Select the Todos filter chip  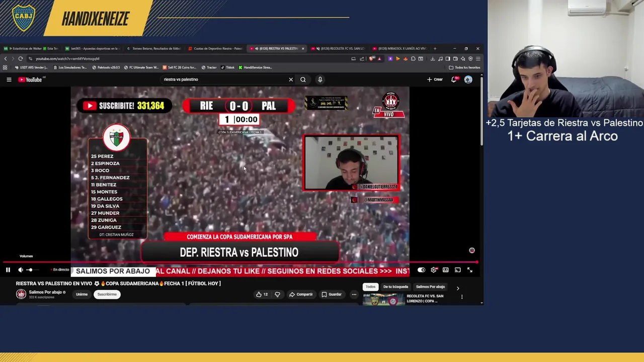pos(370,287)
